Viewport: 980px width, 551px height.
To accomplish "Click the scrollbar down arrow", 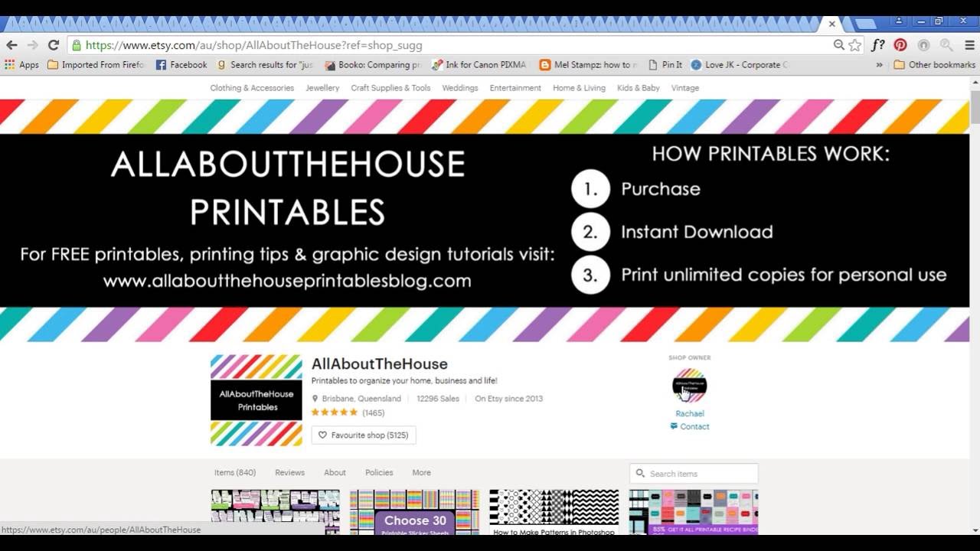I will point(975,530).
